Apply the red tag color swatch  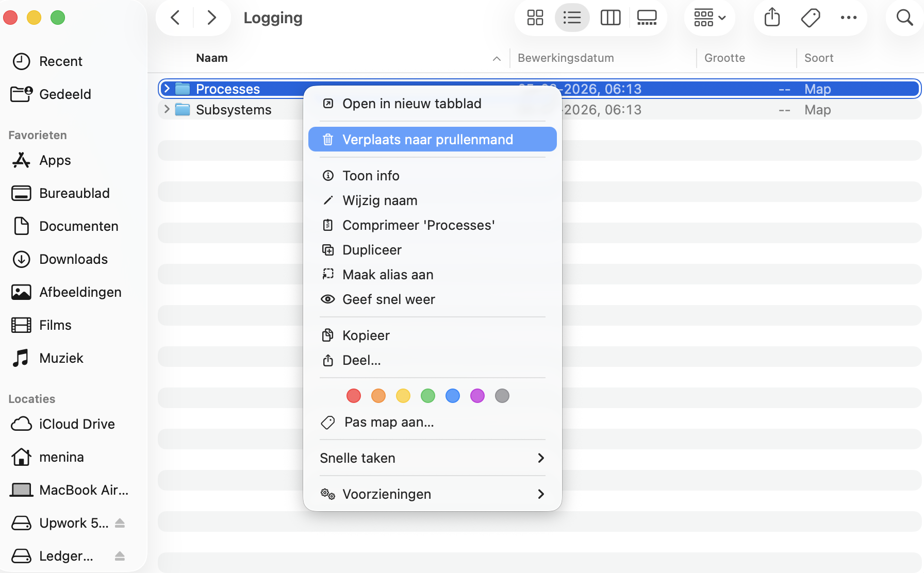(354, 396)
